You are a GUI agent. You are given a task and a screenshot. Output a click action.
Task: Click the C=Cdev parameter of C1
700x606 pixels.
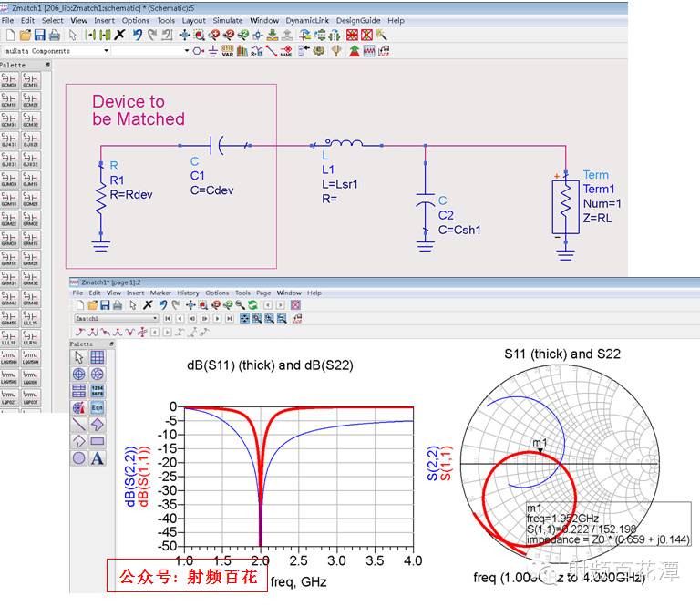point(211,190)
